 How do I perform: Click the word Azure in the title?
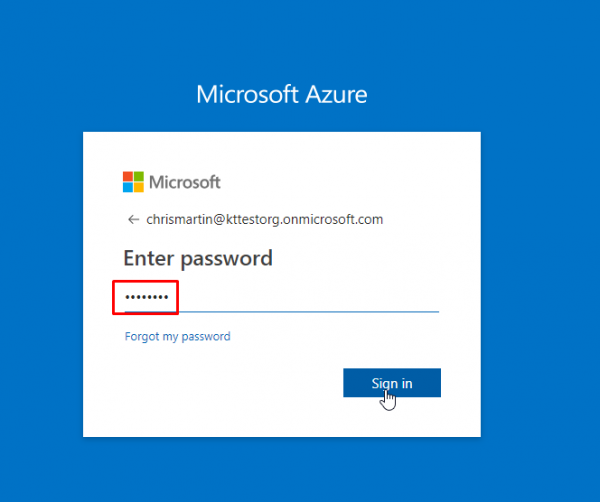point(336,94)
